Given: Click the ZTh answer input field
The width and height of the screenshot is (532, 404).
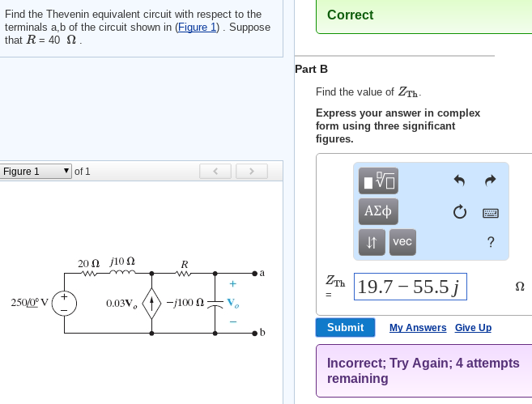Looking at the screenshot, I should tap(411, 287).
